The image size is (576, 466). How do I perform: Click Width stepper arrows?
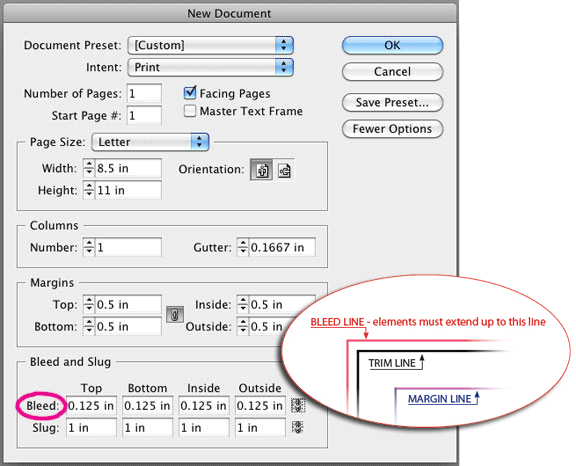(x=89, y=168)
